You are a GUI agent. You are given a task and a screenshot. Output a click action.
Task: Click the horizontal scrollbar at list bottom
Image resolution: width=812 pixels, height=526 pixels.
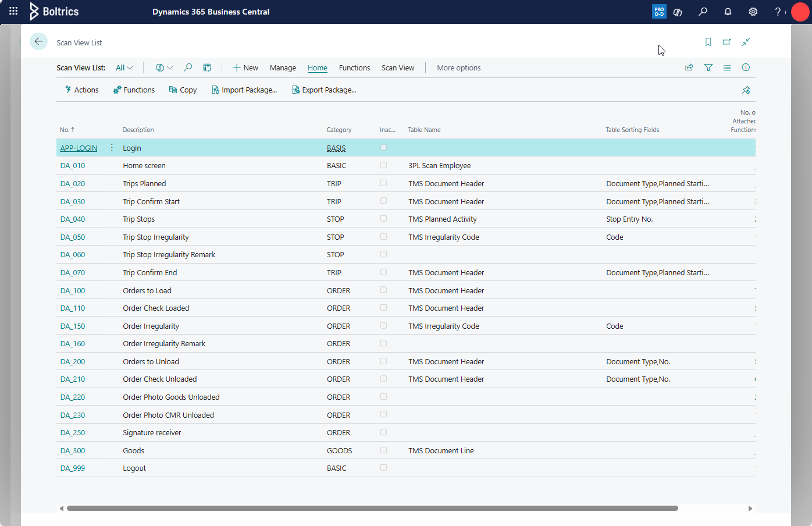[x=372, y=508]
